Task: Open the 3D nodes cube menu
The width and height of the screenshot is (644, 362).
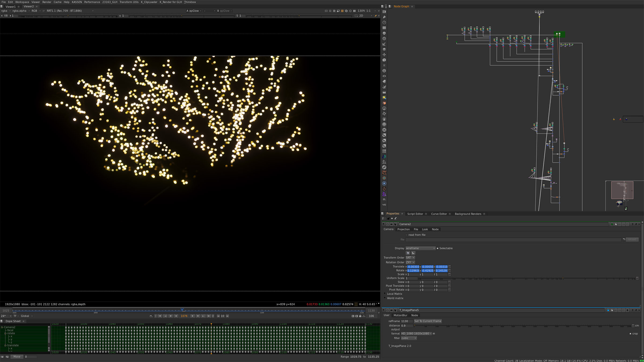Action: pyautogui.click(x=384, y=60)
